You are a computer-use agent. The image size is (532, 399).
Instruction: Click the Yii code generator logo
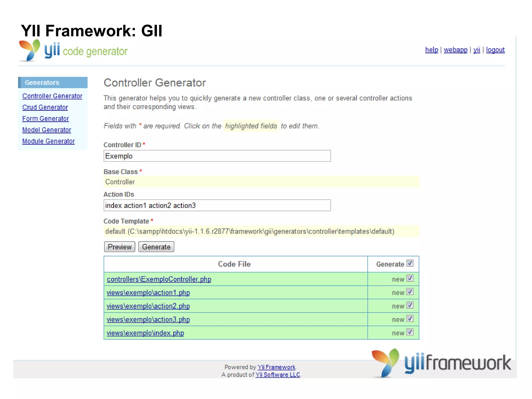coord(73,51)
